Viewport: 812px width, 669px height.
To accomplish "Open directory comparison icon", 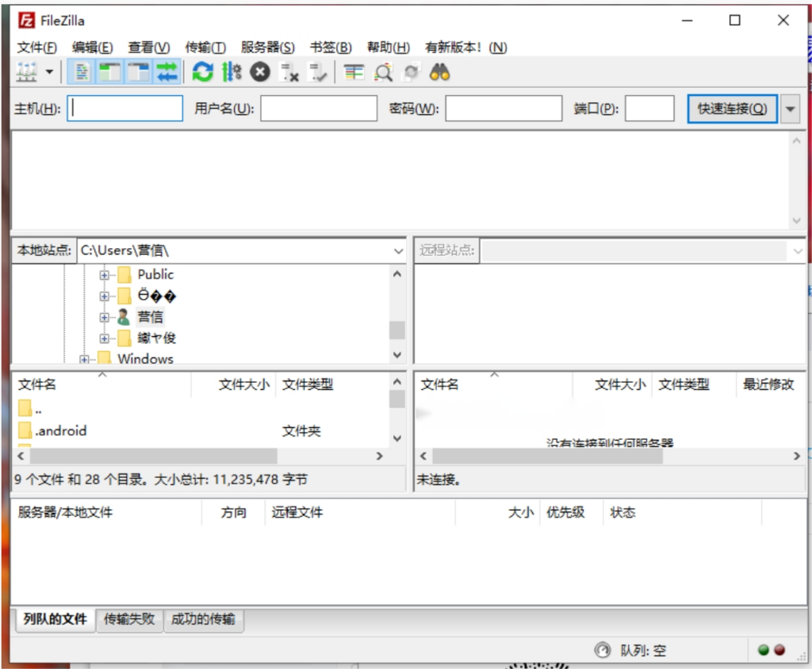I will pyautogui.click(x=354, y=73).
